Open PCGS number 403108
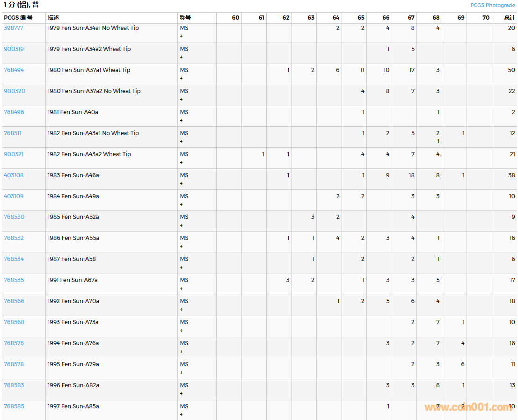This screenshot has width=518, height=420. point(14,175)
